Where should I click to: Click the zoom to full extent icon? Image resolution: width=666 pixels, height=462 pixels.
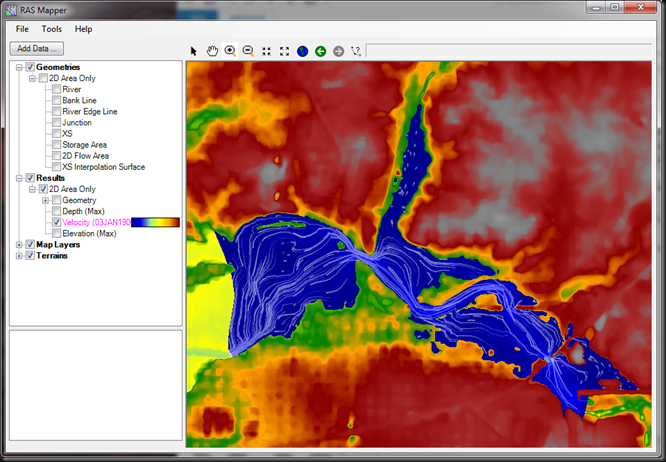point(284,50)
